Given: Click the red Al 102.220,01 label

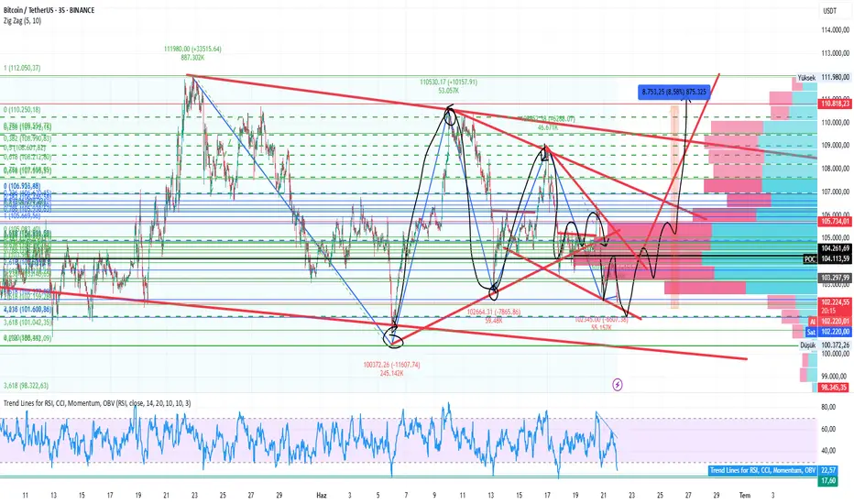Looking at the screenshot, I should (830, 322).
